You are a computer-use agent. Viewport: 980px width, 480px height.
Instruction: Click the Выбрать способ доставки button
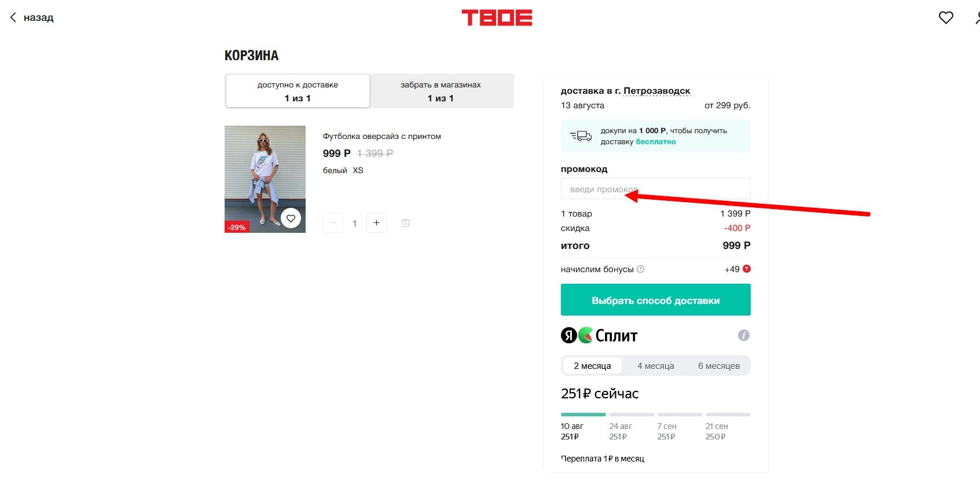655,299
